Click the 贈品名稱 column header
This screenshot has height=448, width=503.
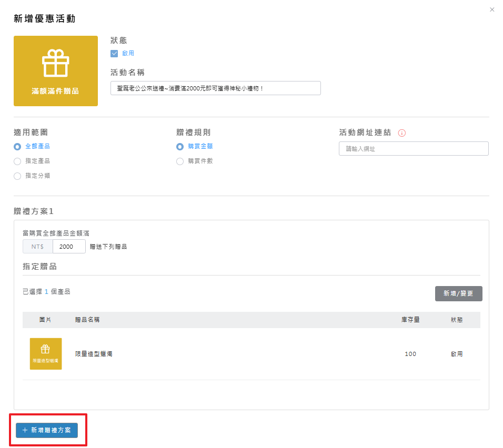[x=88, y=320]
